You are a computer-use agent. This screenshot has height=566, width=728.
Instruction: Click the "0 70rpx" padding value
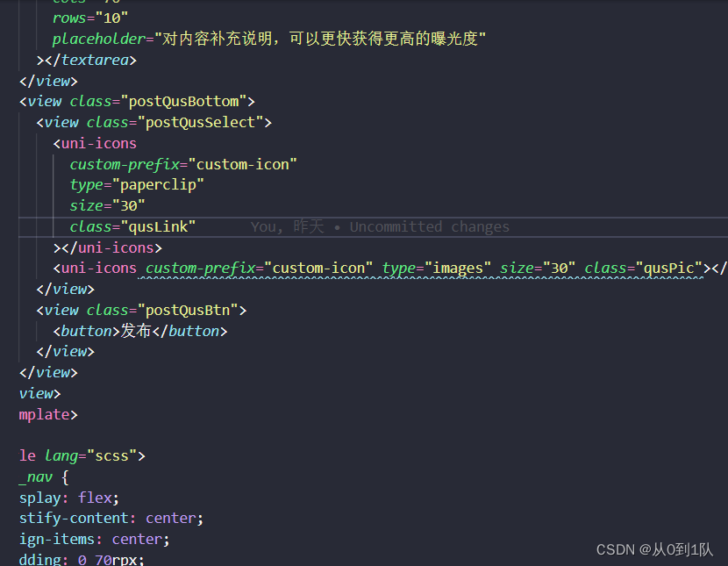[x=107, y=560]
